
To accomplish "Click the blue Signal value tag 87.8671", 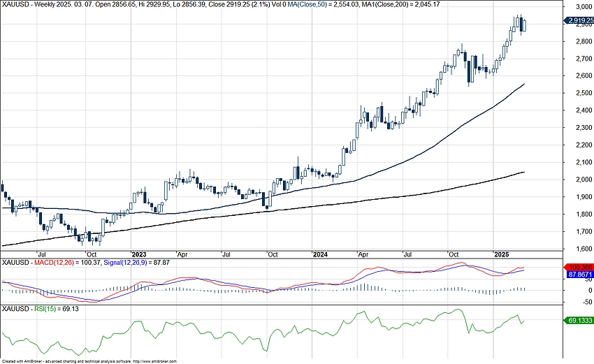I will click(577, 275).
